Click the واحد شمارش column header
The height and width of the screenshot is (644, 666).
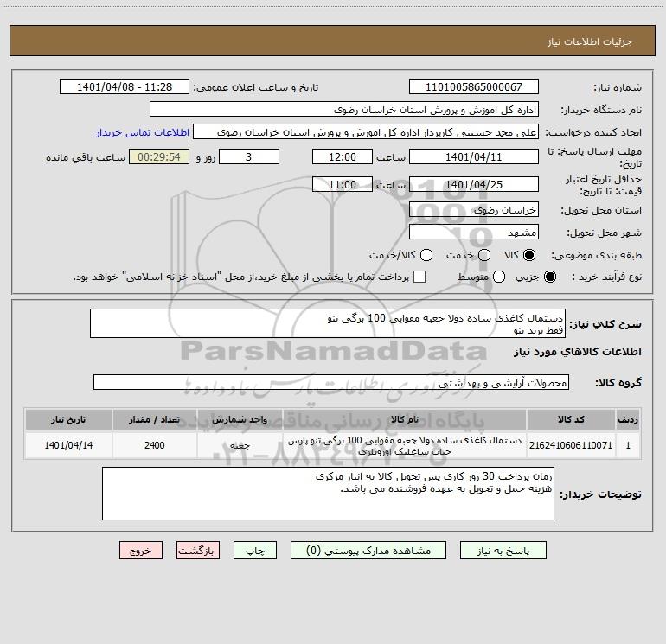(x=240, y=419)
